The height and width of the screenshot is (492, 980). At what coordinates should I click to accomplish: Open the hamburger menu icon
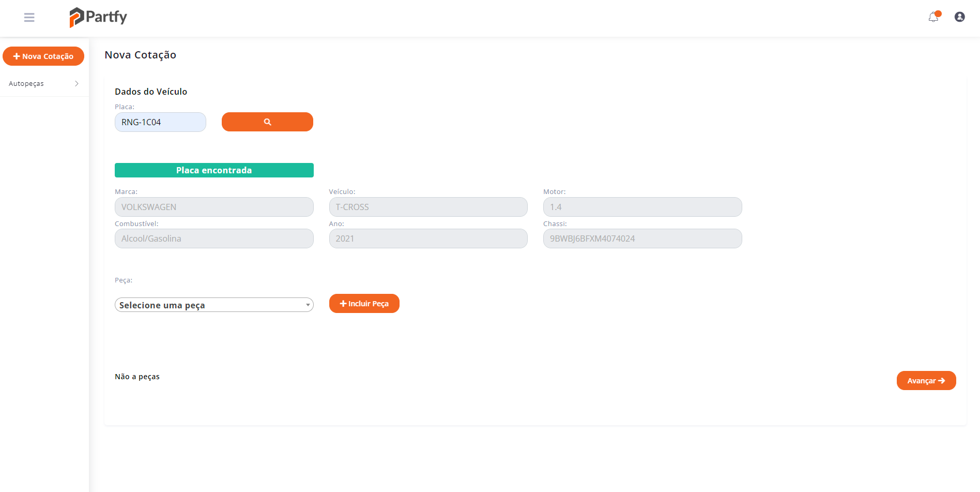pyautogui.click(x=29, y=18)
